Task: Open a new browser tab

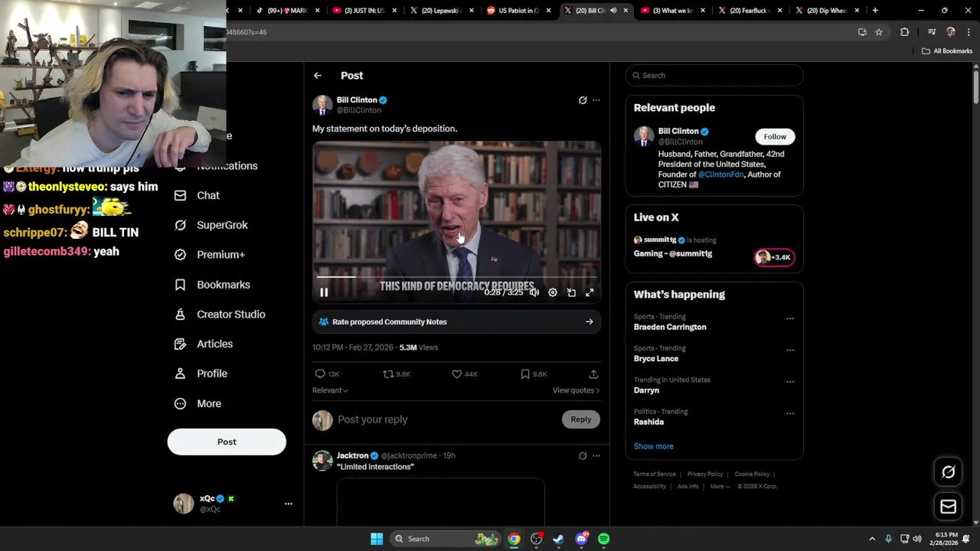Action: (875, 11)
